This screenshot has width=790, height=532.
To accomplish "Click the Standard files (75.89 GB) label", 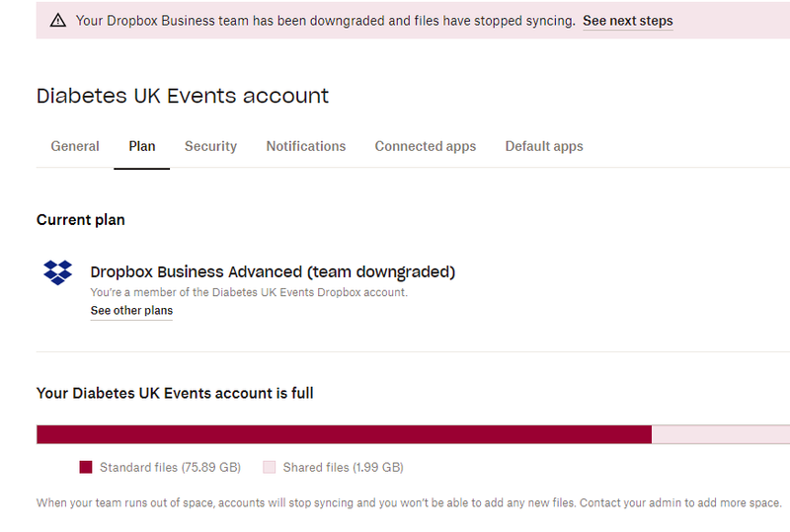I will 170,467.
